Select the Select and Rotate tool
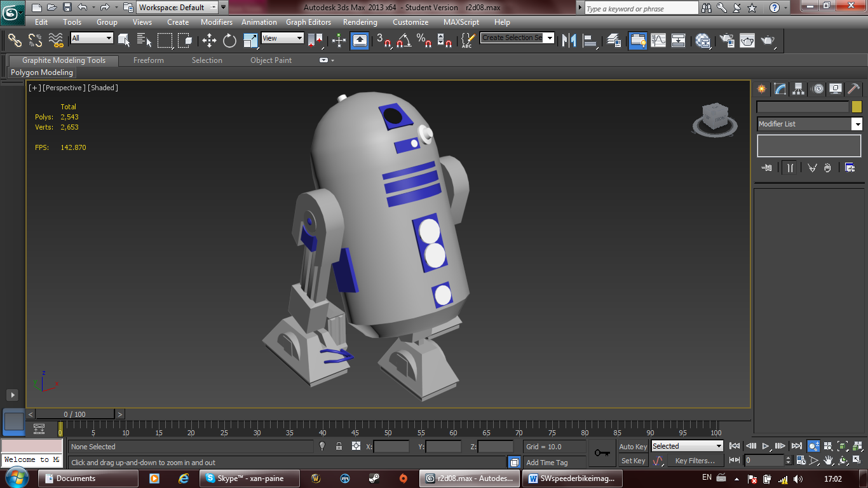The image size is (868, 488). 229,40
